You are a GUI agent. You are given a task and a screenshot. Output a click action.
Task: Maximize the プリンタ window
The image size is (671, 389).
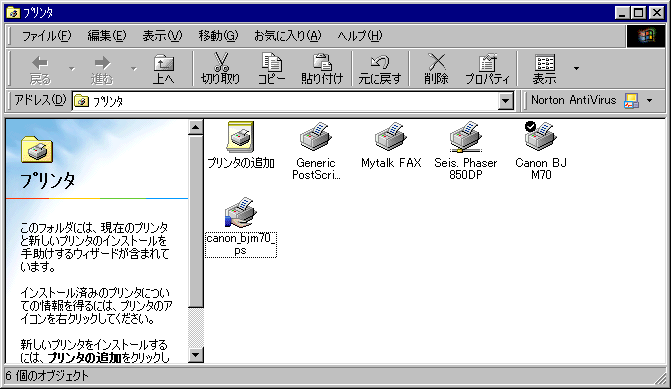[638, 12]
